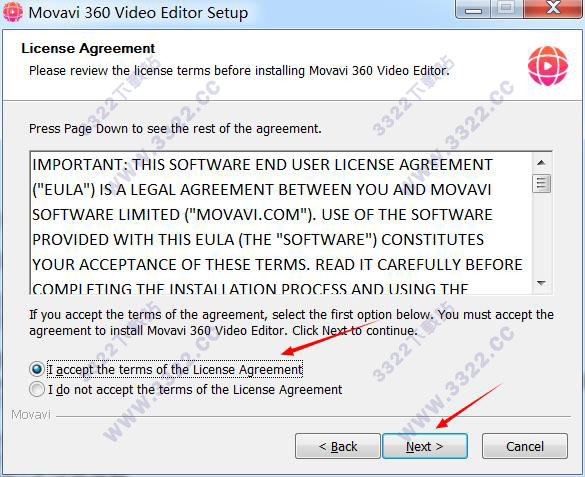585x477 pixels.
Task: Go back with the Back button
Action: point(338,446)
